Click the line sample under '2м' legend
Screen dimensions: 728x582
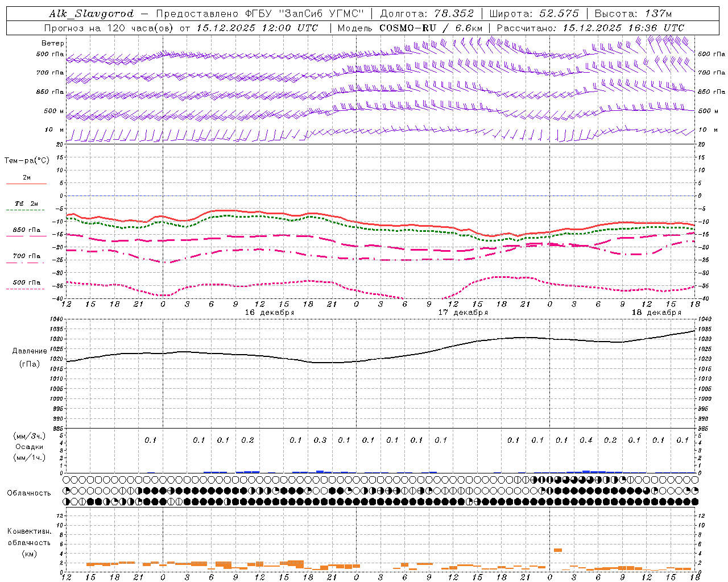tap(27, 184)
